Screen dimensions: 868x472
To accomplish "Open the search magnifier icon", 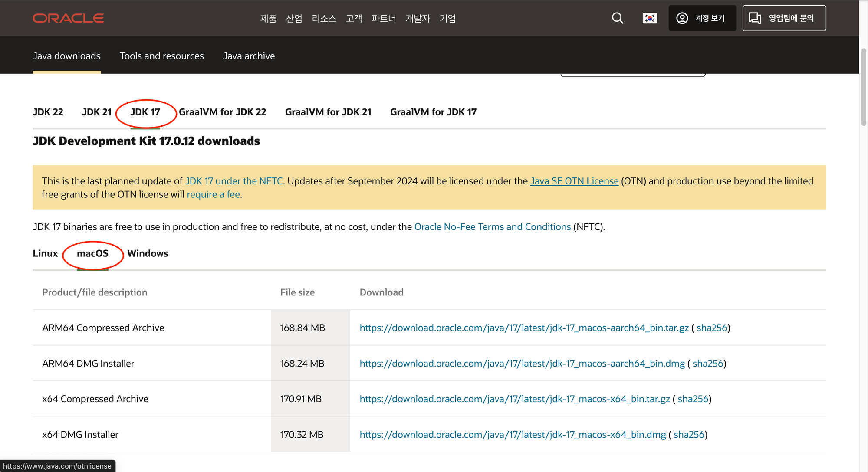I will click(x=617, y=18).
